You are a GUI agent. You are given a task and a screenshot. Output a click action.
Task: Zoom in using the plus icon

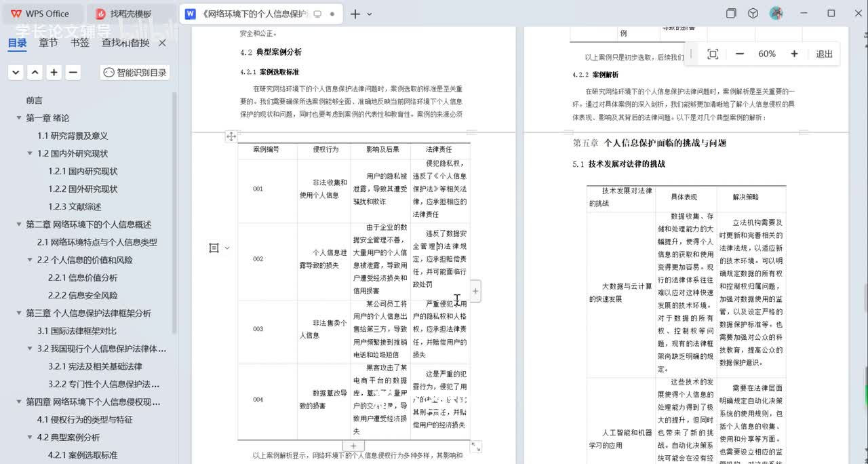click(x=794, y=54)
